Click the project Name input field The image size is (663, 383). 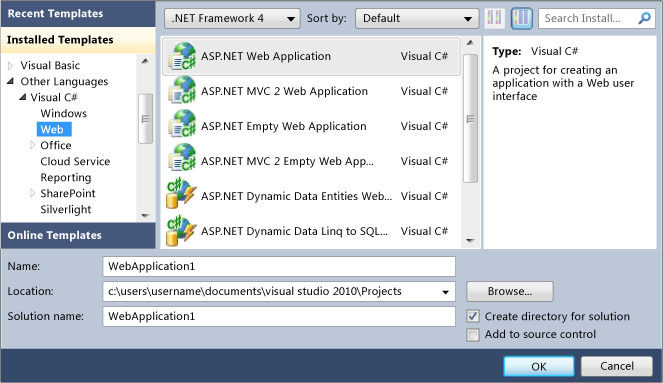coord(279,266)
